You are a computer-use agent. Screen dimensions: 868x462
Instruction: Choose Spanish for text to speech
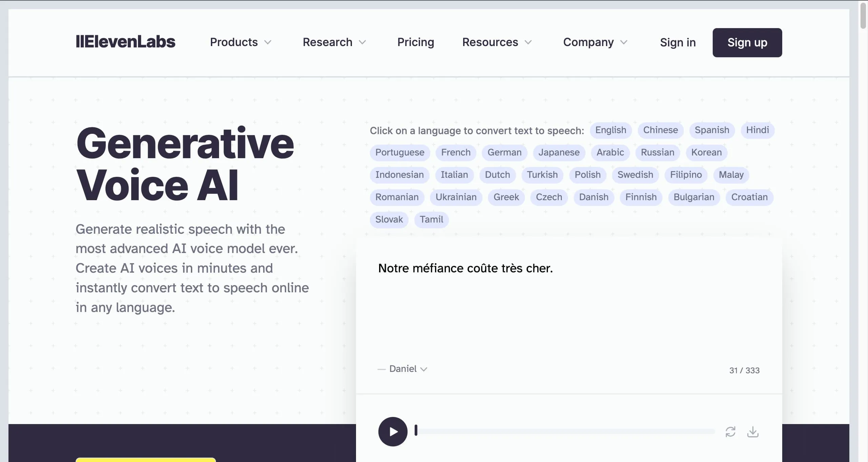click(712, 130)
